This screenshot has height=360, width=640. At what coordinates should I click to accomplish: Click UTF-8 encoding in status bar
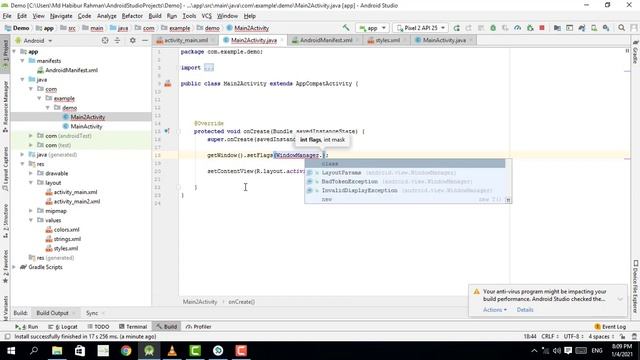[x=573, y=337]
